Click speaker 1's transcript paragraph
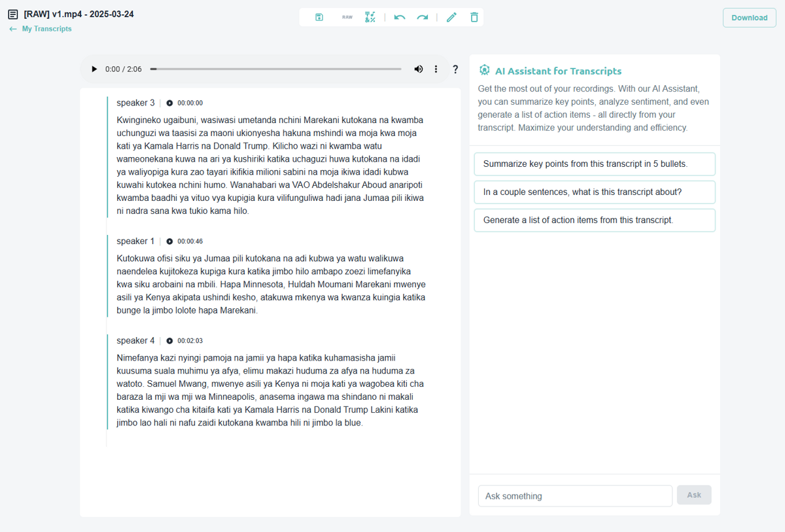This screenshot has height=532, width=785. pos(271,285)
